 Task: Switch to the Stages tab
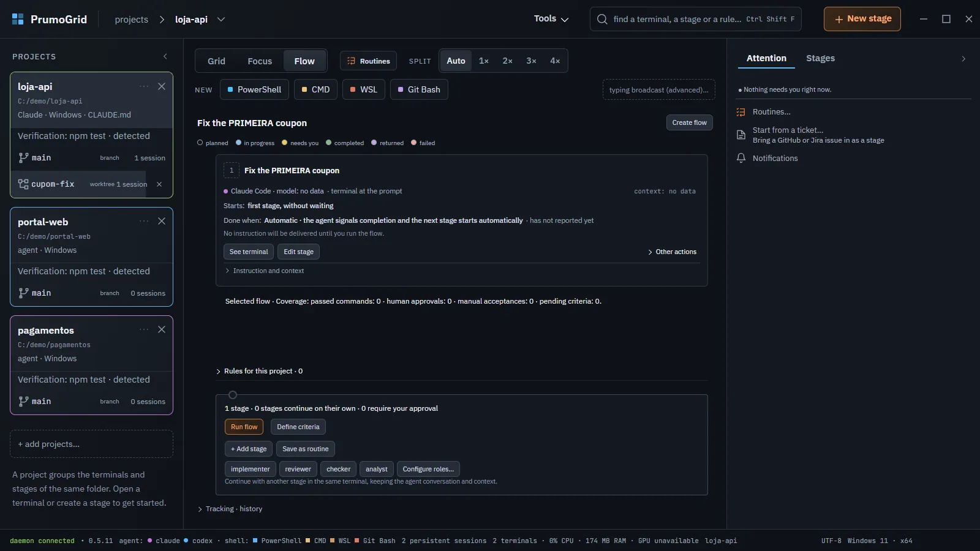click(820, 58)
